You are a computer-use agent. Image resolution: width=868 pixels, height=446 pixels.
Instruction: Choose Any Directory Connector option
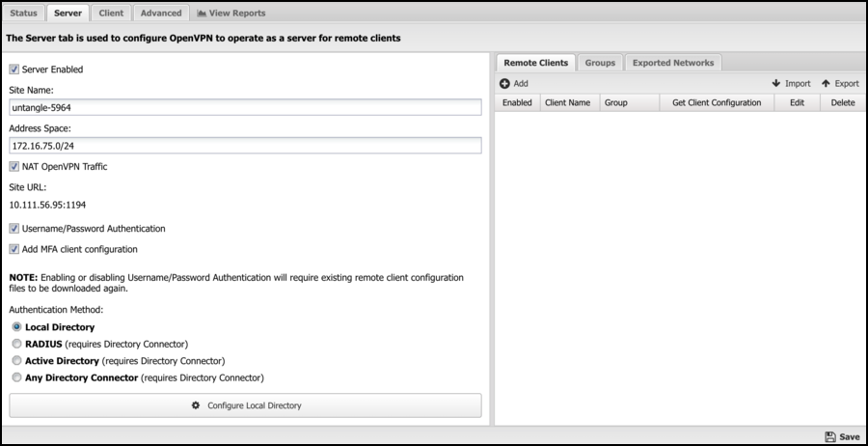(16, 377)
